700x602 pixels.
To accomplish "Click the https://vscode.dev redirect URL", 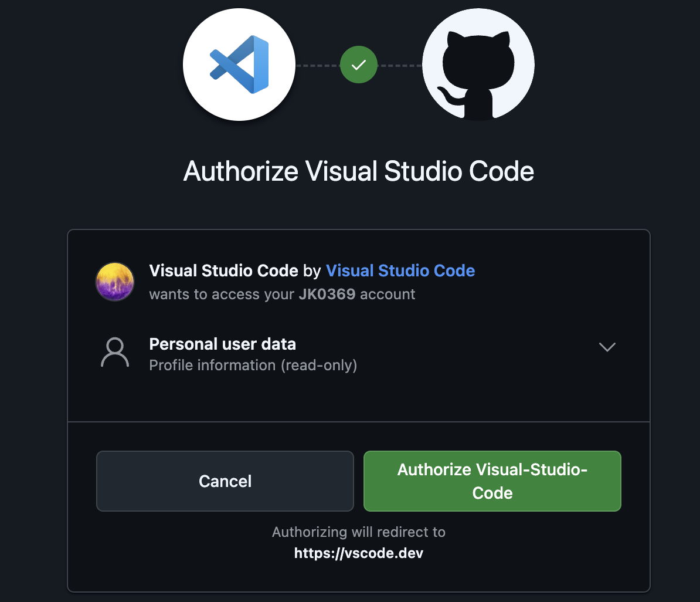I will click(x=358, y=553).
